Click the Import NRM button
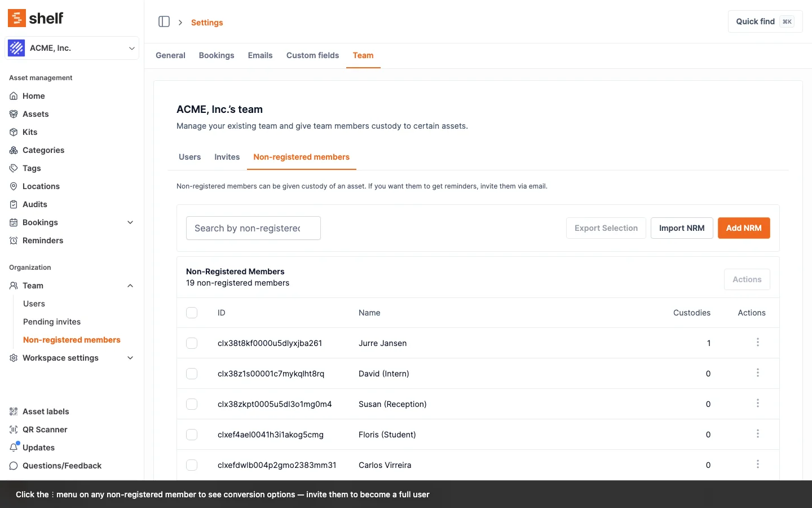The height and width of the screenshot is (508, 812). (x=681, y=228)
